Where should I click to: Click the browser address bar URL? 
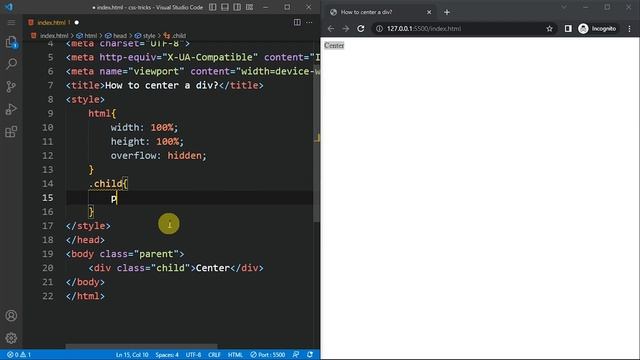[x=424, y=29]
